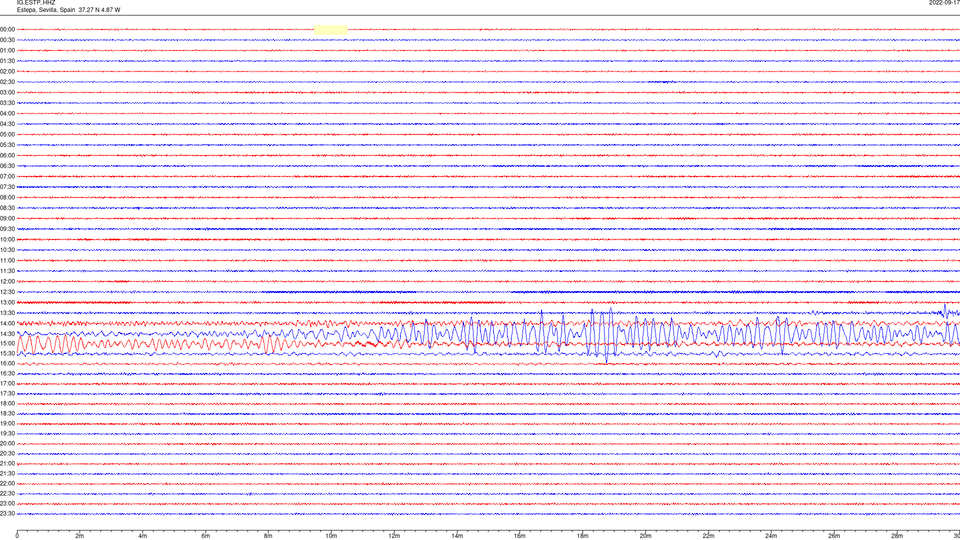This screenshot has width=960, height=540.
Task: Click the 13:00 row time label
Action: point(7,302)
